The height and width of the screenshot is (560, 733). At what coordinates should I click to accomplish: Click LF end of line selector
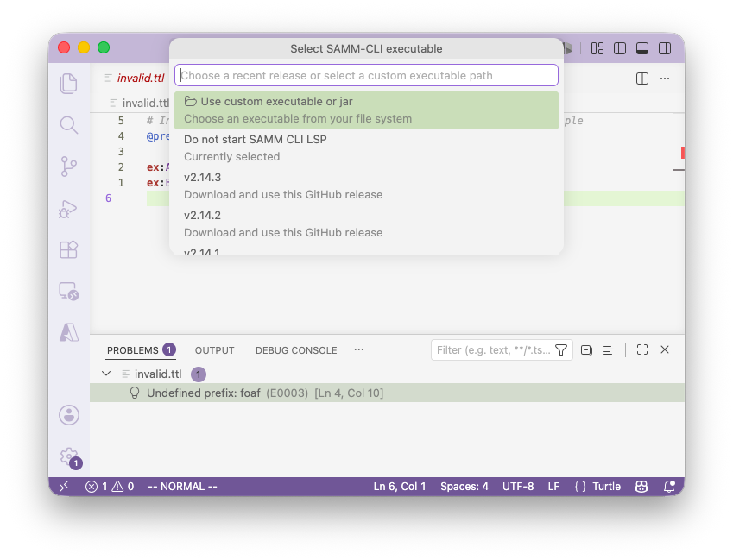click(x=554, y=486)
